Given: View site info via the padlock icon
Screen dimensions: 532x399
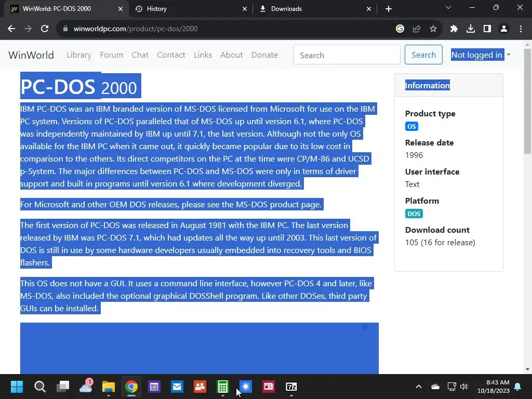Looking at the screenshot, I should pyautogui.click(x=65, y=29).
